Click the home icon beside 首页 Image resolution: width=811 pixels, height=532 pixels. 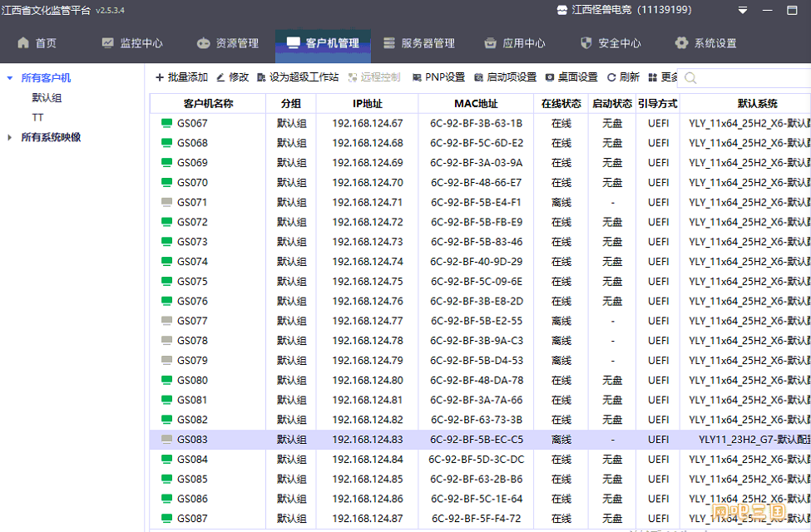point(23,43)
